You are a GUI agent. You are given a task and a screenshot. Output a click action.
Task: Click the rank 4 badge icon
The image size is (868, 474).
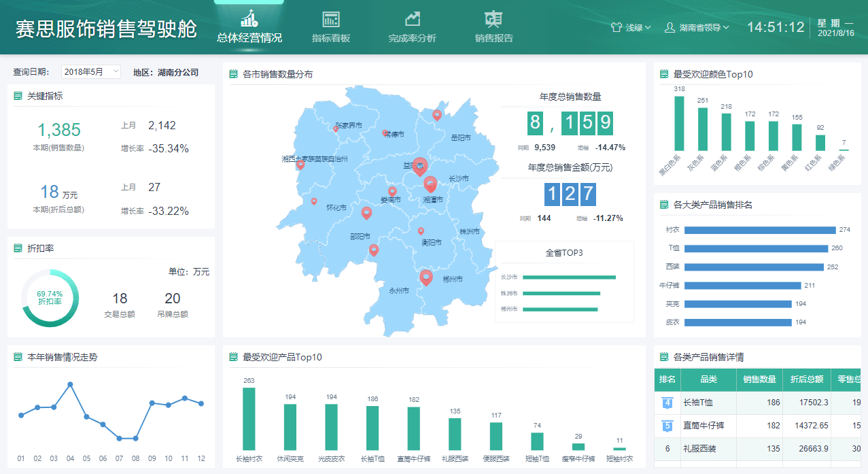[x=667, y=403]
